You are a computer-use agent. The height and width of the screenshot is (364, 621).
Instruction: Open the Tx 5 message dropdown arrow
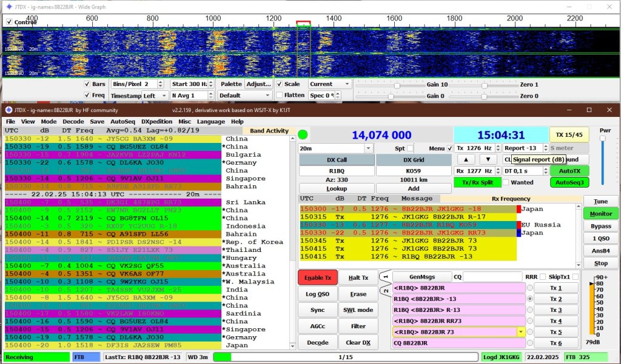tap(521, 332)
